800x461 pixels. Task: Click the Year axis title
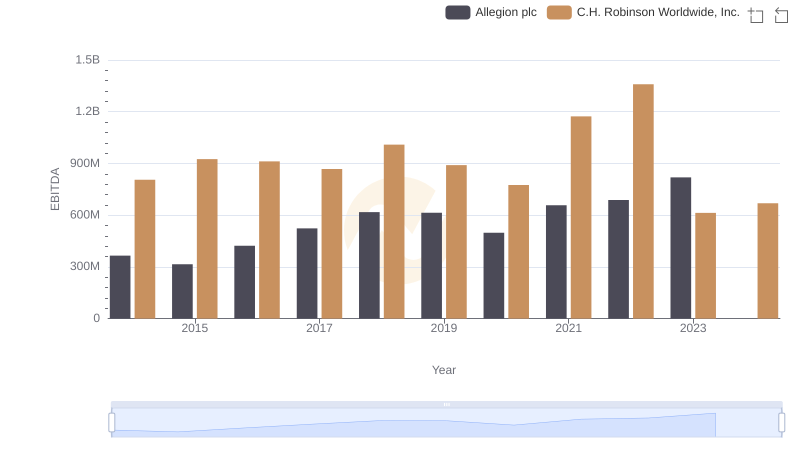(444, 370)
